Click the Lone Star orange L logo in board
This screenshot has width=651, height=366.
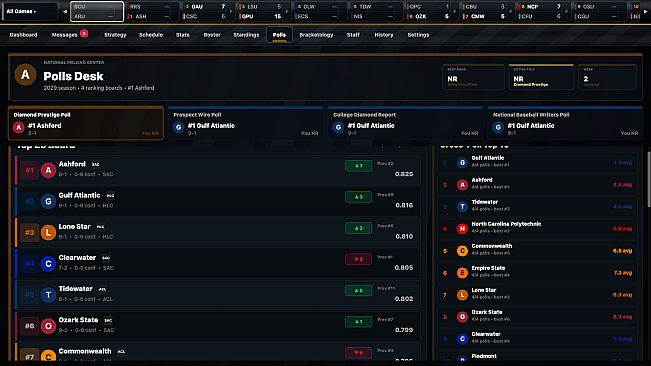[x=48, y=232]
